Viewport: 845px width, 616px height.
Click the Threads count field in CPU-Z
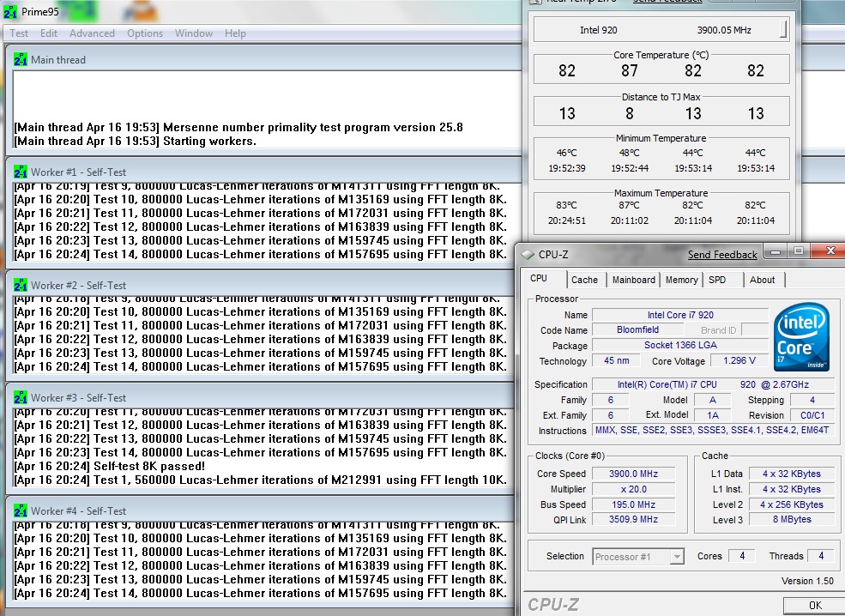pos(821,556)
